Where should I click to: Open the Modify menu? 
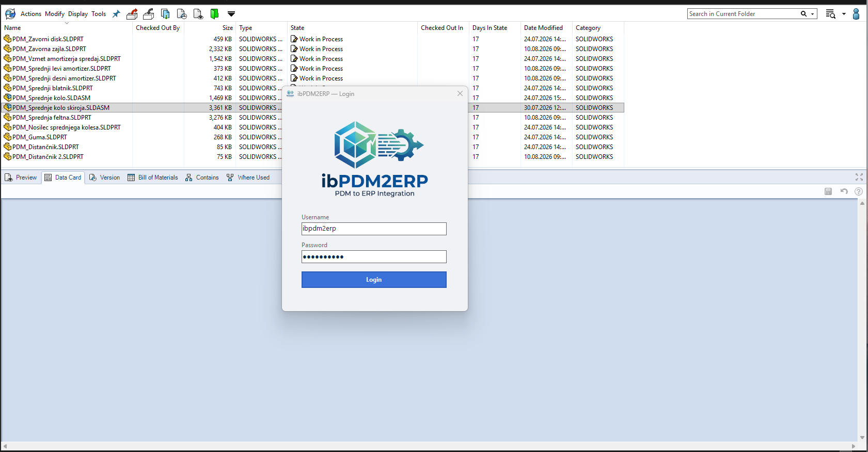[55, 14]
